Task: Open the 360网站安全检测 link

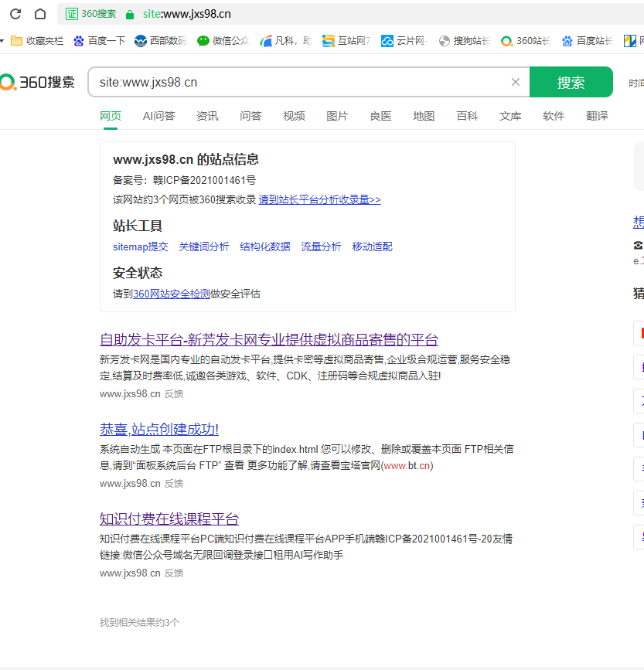Action: click(x=172, y=294)
